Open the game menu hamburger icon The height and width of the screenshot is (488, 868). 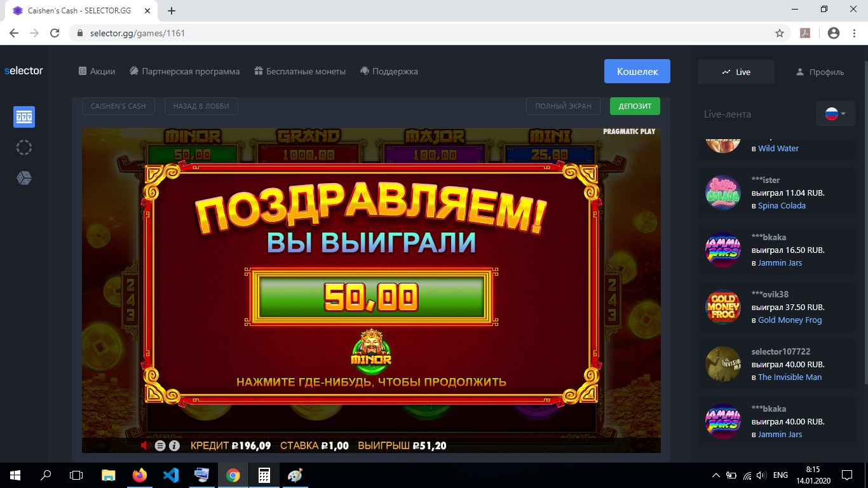pyautogui.click(x=160, y=446)
